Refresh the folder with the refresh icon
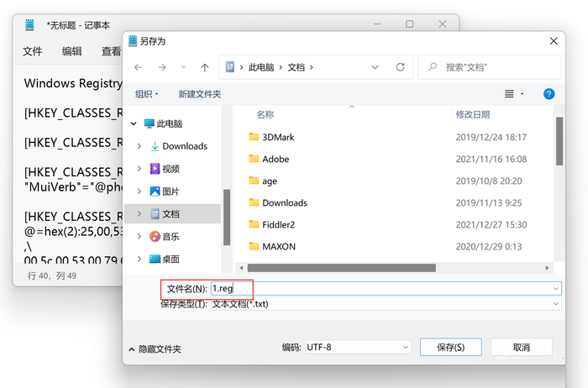This screenshot has height=388, width=588. click(x=401, y=67)
